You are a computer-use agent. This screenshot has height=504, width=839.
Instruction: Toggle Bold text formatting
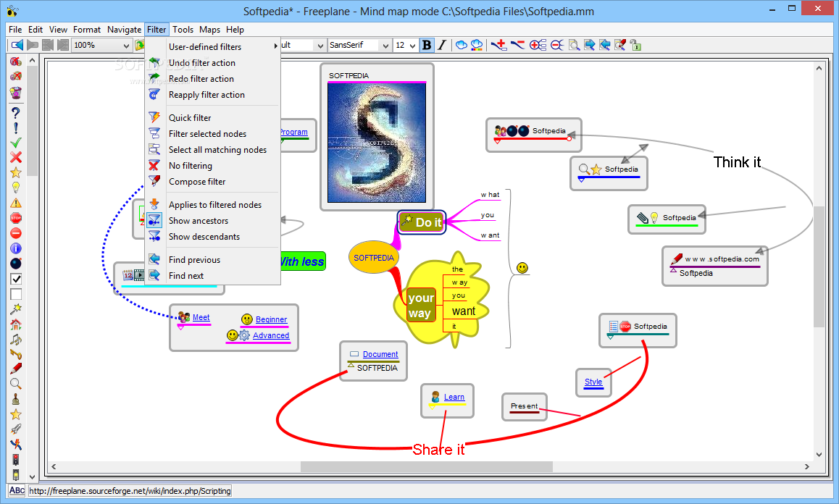click(427, 45)
